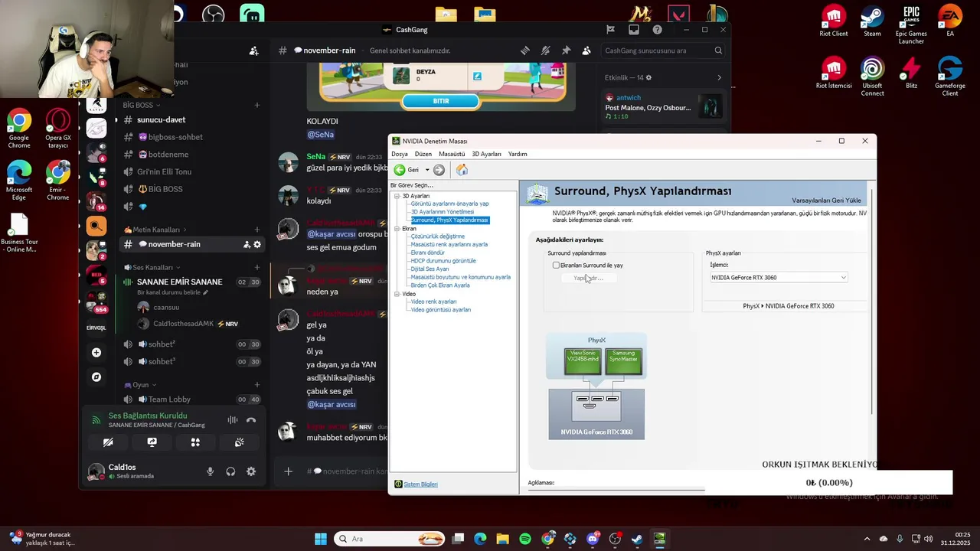Open Dijital Ses Ayarı
This screenshot has height=551, width=980.
pos(430,269)
